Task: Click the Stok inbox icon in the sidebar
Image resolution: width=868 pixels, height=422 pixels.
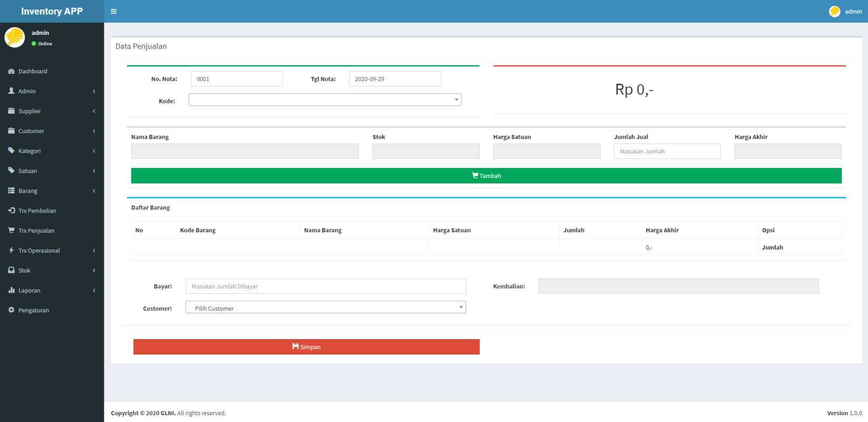Action: click(11, 270)
